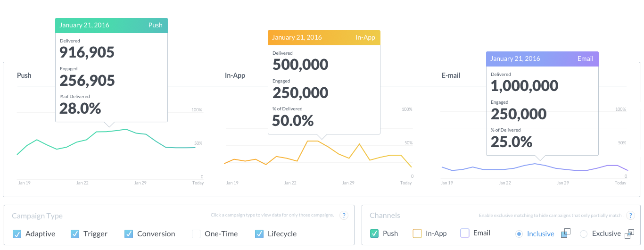This screenshot has height=250, width=644.
Task: Check the Email channel checkbox
Action: [x=465, y=233]
